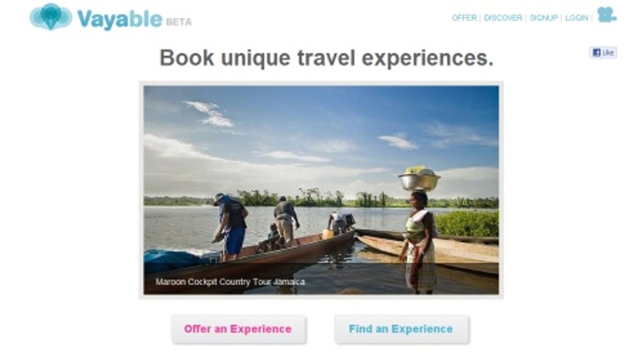Click the 'Book unique travel experiences.' heading
The width and height of the screenshot is (644, 353).
(x=326, y=58)
